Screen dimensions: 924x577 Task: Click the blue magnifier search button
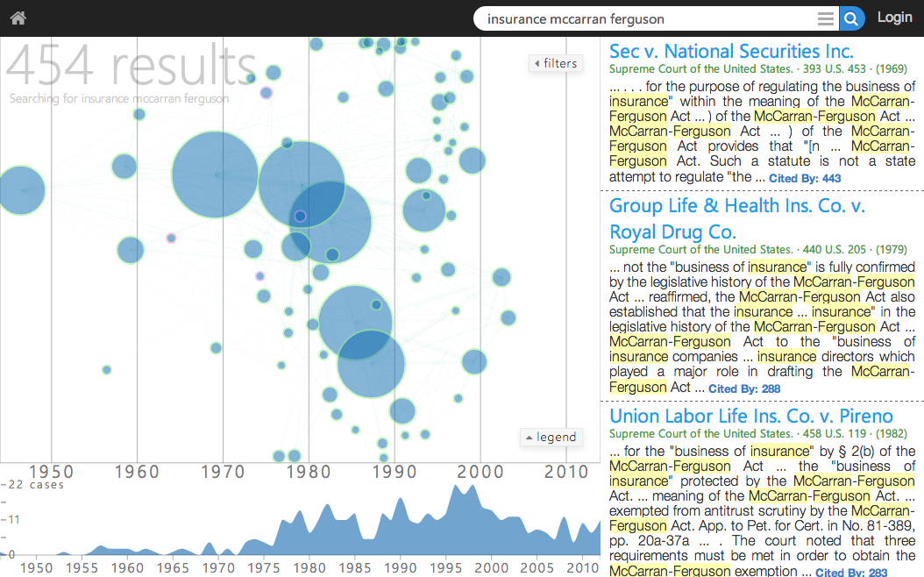(851, 18)
